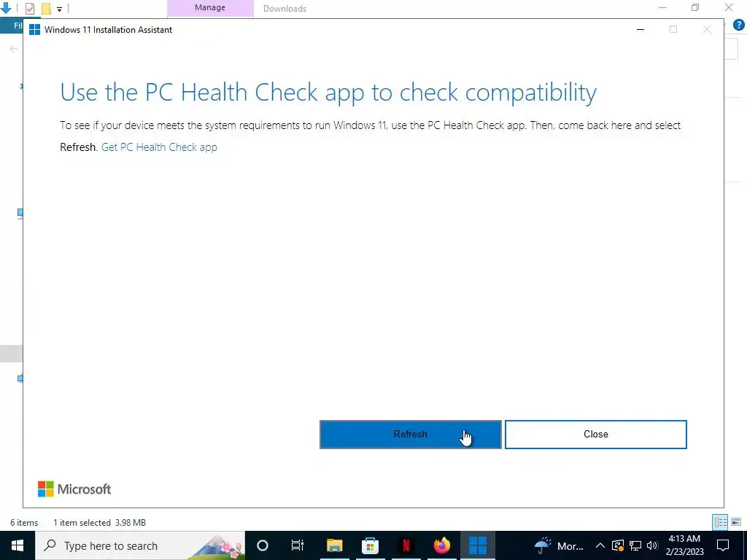The image size is (747, 560).
Task: Go back with File Explorer's back arrow
Action: pyautogui.click(x=14, y=49)
